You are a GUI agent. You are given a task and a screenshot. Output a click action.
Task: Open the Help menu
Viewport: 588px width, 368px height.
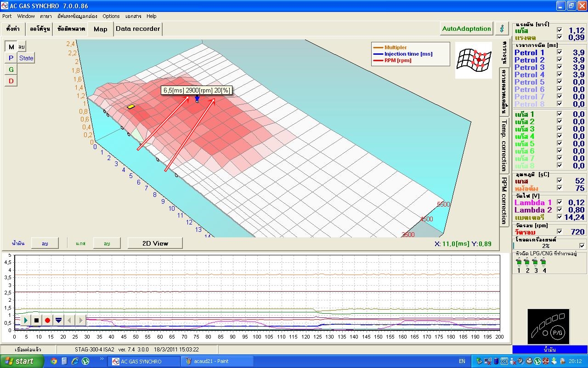(x=152, y=16)
